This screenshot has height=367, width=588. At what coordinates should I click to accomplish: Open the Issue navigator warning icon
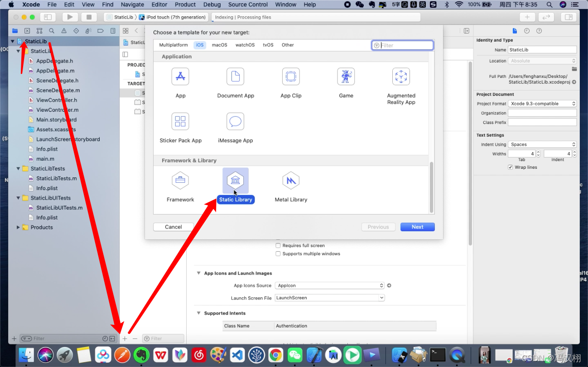[x=64, y=31]
